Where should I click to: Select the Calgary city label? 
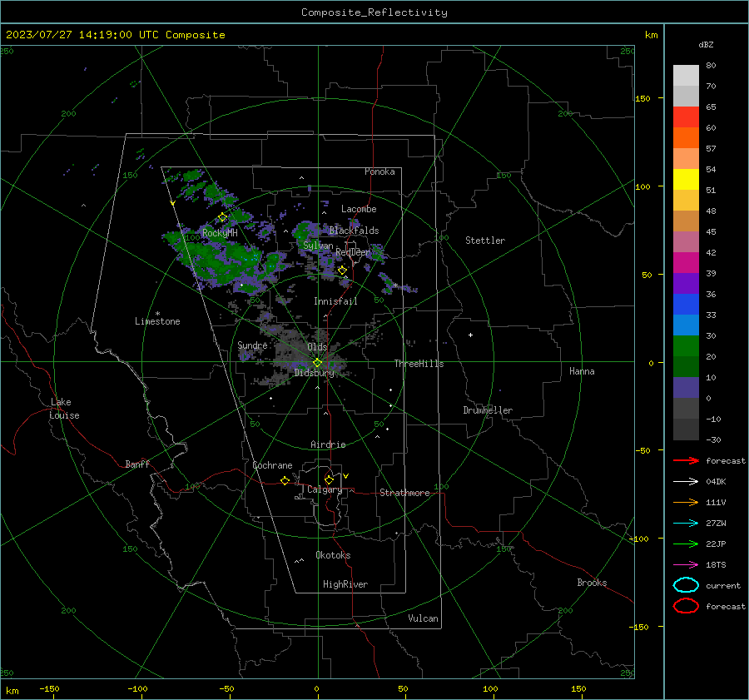[x=325, y=489]
